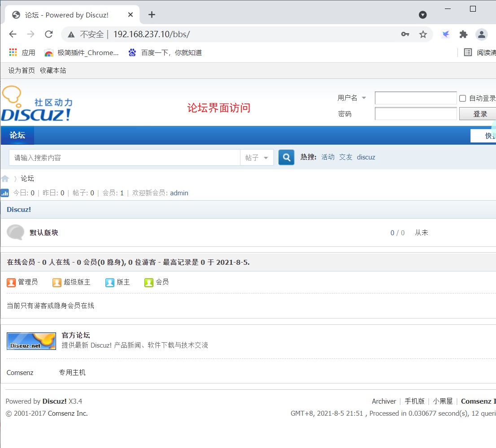
Task: Open the Archiver footer link
Action: tap(384, 401)
